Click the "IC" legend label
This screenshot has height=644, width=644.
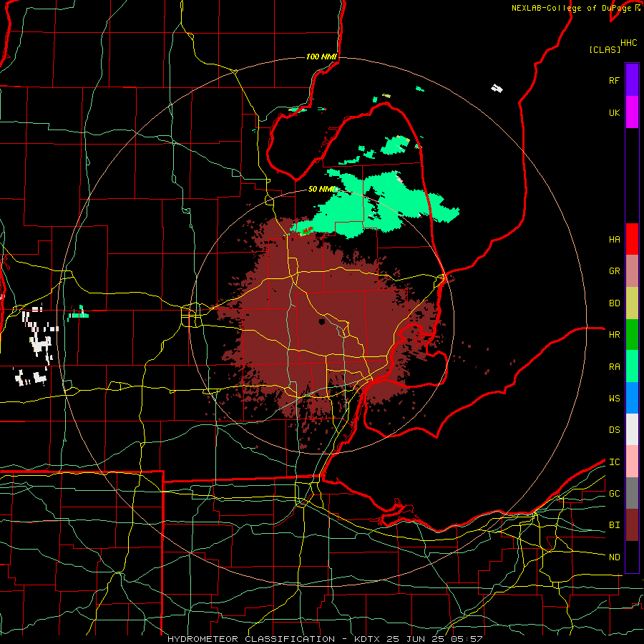pyautogui.click(x=614, y=462)
